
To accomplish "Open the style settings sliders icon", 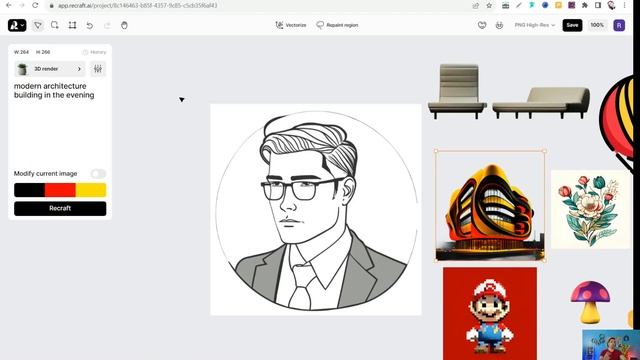I will tap(98, 69).
